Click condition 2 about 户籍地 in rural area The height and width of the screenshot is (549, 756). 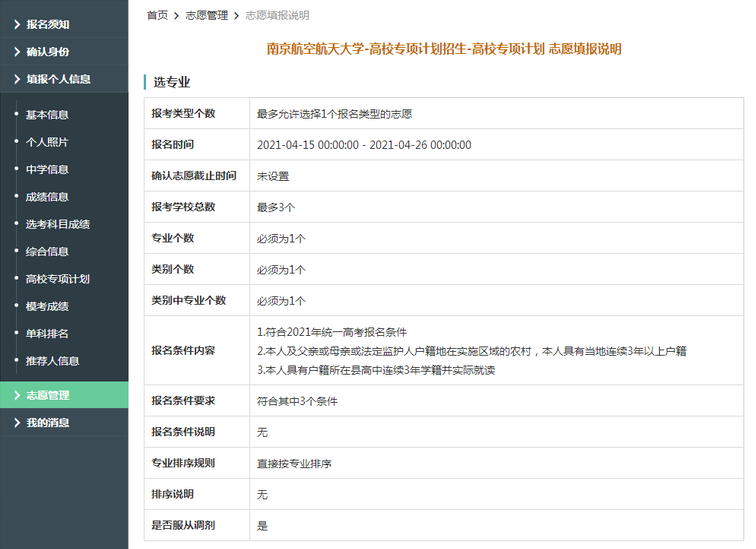coord(472,351)
